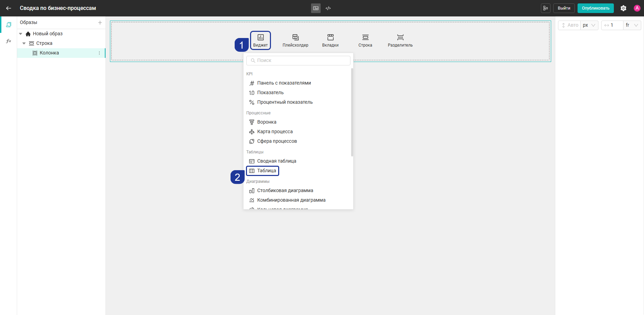
Task: Add a Строка row element
Action: click(365, 40)
